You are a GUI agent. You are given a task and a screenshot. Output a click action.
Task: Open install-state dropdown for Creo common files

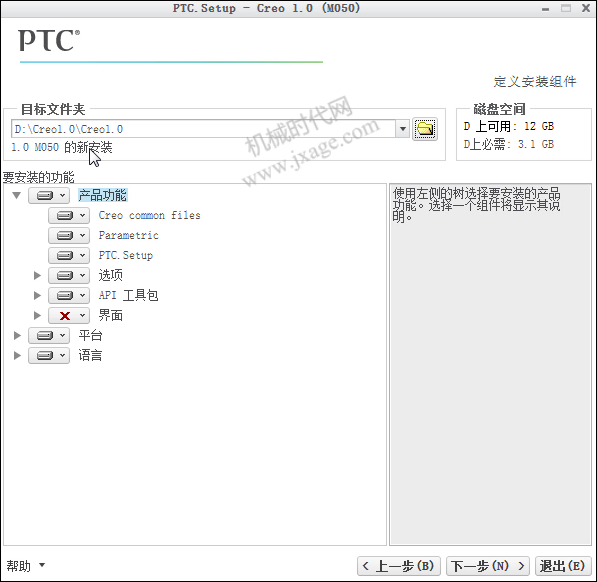pos(69,215)
